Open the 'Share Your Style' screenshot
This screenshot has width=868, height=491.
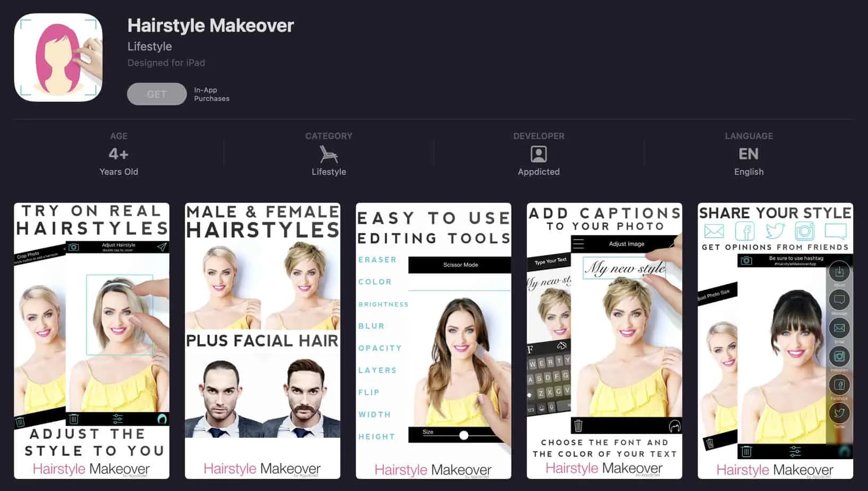[x=775, y=341]
